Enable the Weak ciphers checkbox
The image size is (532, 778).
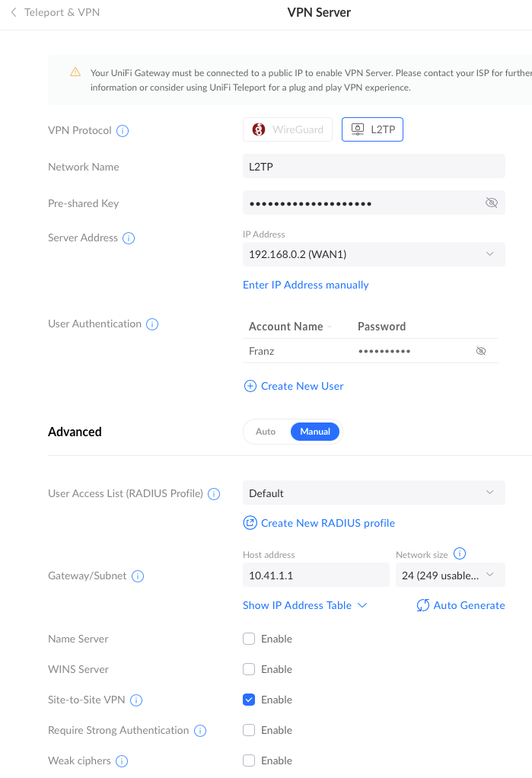(249, 760)
